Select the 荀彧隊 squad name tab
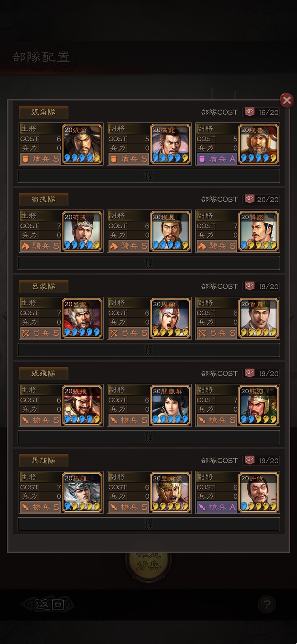 click(x=44, y=199)
